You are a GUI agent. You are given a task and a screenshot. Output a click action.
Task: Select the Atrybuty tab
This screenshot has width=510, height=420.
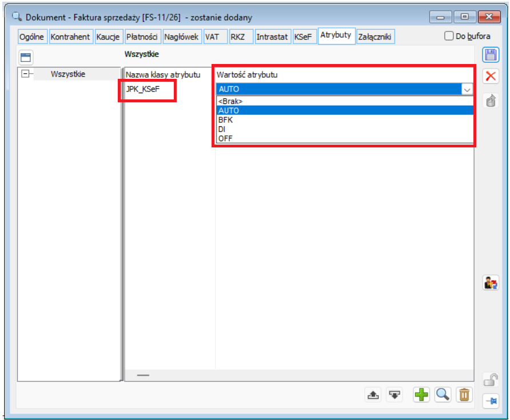pyautogui.click(x=336, y=35)
